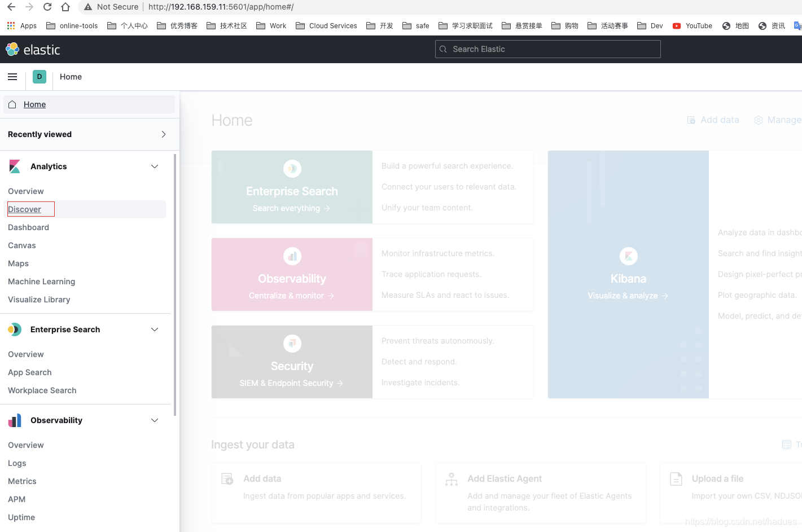
Task: Click the browser home icon
Action: click(x=65, y=7)
